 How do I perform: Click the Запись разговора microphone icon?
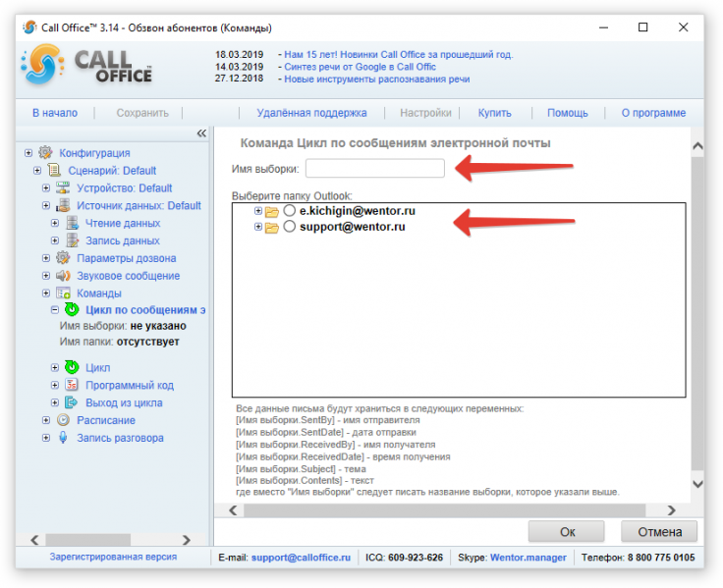pos(63,437)
